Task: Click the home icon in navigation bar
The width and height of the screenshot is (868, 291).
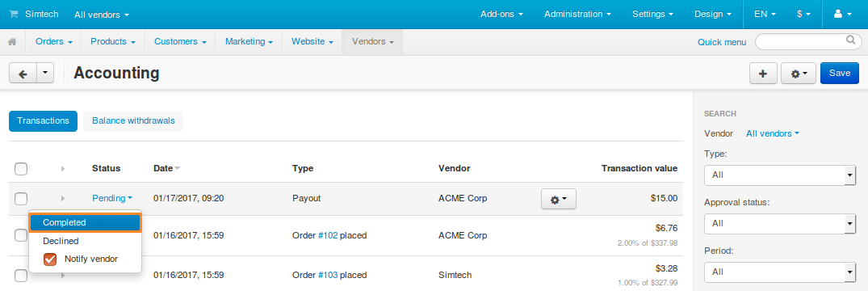Action: click(x=12, y=42)
